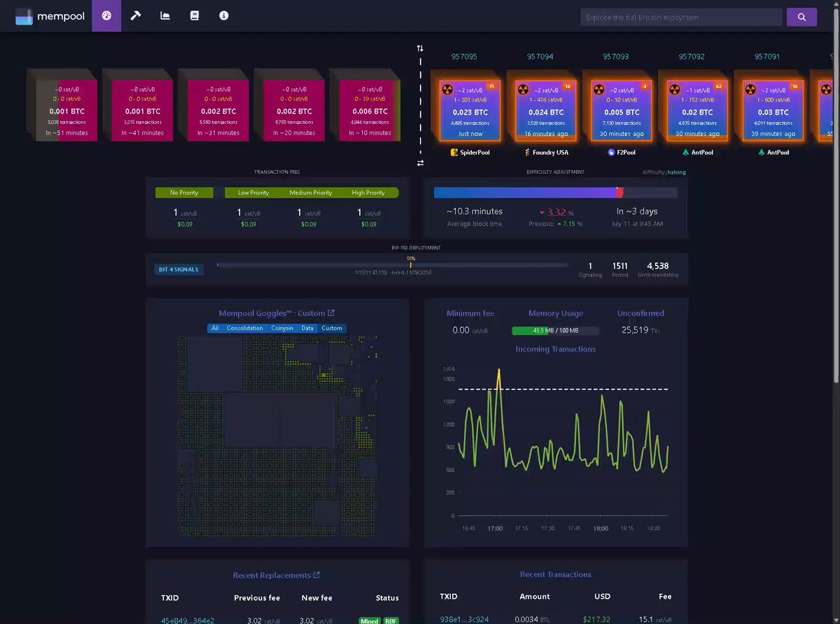Click the horizontal swap arrows icon below the dashed divider
Screen dimensions: 840x624
pyautogui.click(x=420, y=162)
